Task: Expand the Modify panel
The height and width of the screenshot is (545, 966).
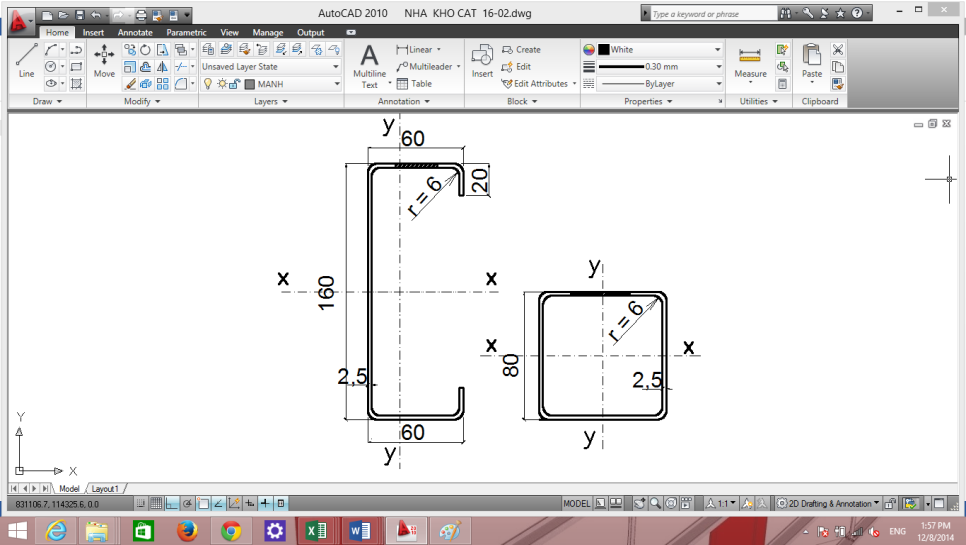Action: (142, 102)
